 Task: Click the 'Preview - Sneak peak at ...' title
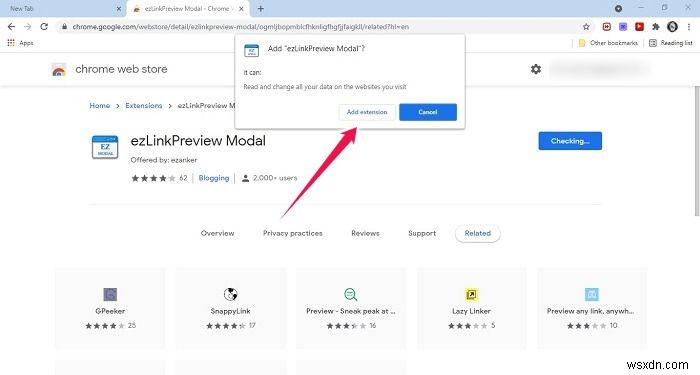pos(351,311)
